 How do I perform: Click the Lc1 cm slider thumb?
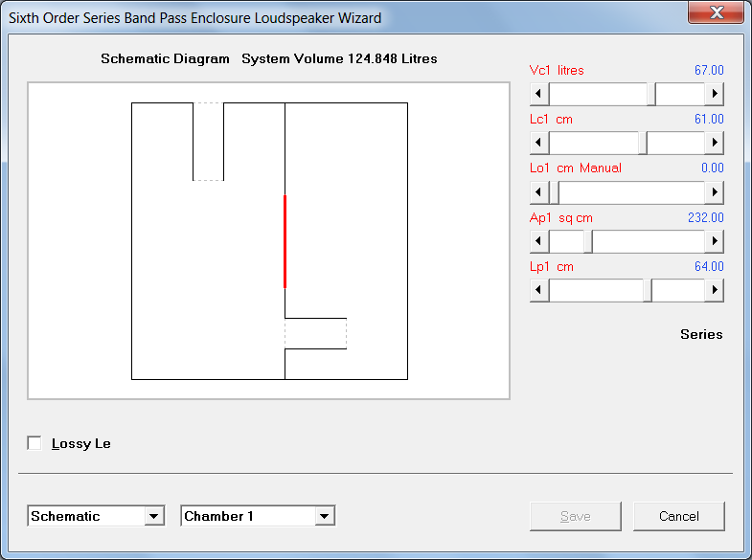point(643,143)
